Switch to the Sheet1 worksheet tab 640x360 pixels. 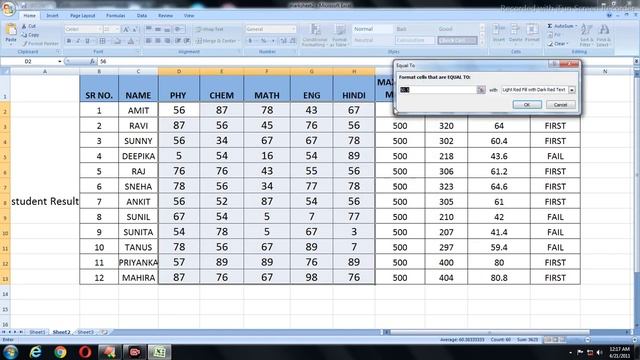(37, 332)
